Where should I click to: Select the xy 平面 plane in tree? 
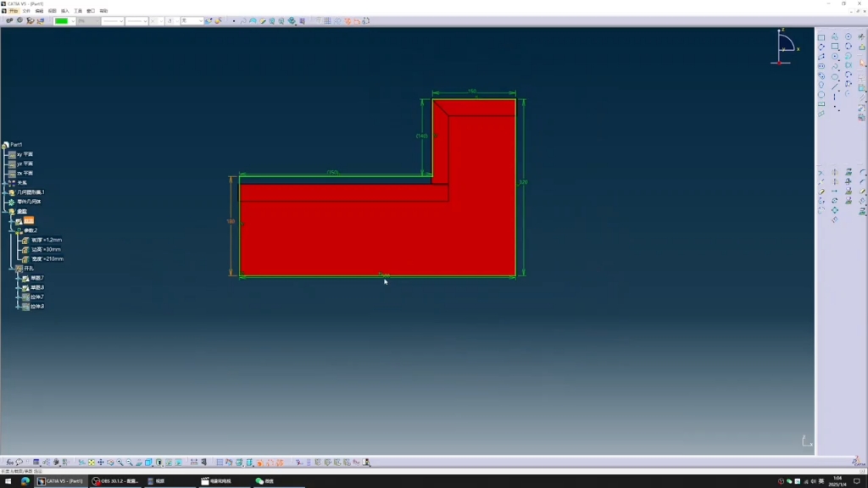(x=25, y=154)
